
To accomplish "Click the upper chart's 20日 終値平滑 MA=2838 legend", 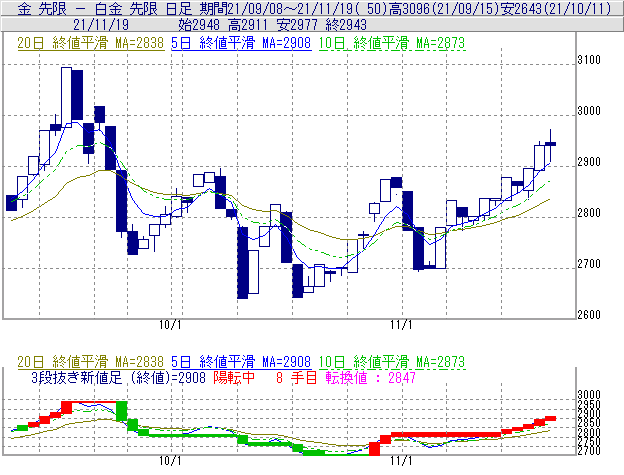I will pos(91,43).
